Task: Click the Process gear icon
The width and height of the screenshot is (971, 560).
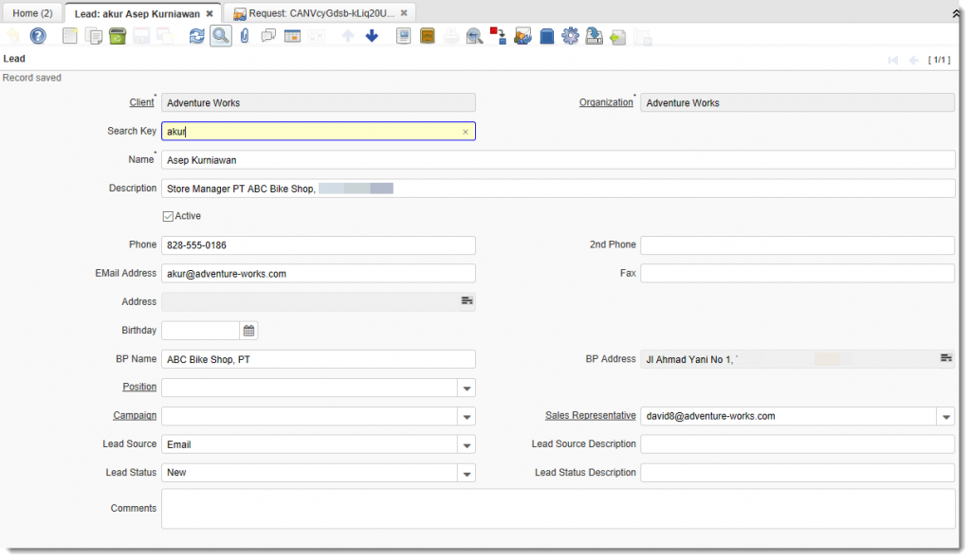Action: pyautogui.click(x=570, y=37)
